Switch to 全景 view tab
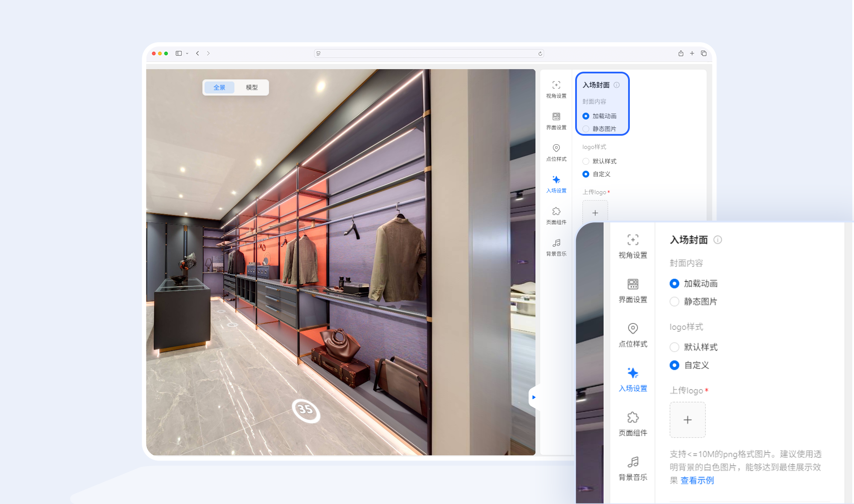 pos(219,87)
